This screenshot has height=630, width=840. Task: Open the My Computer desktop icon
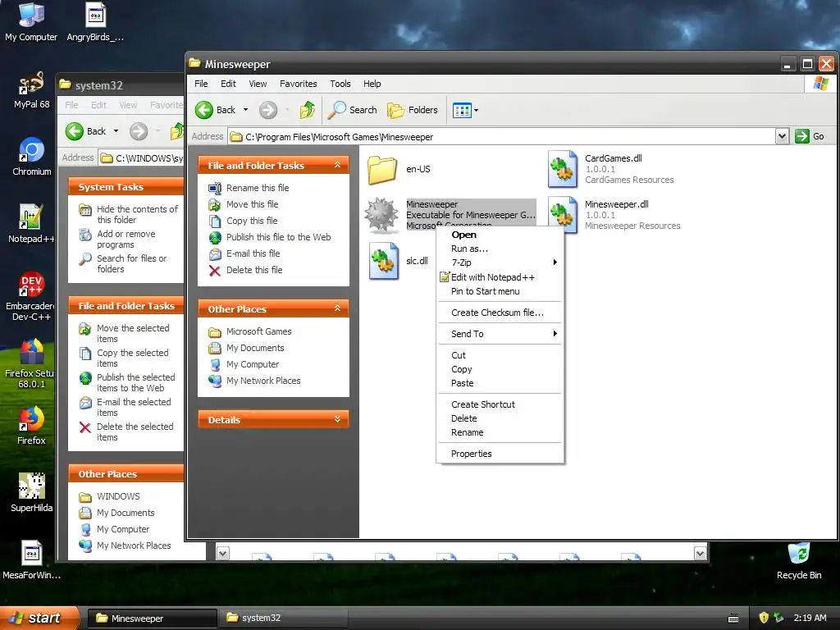(x=31, y=21)
